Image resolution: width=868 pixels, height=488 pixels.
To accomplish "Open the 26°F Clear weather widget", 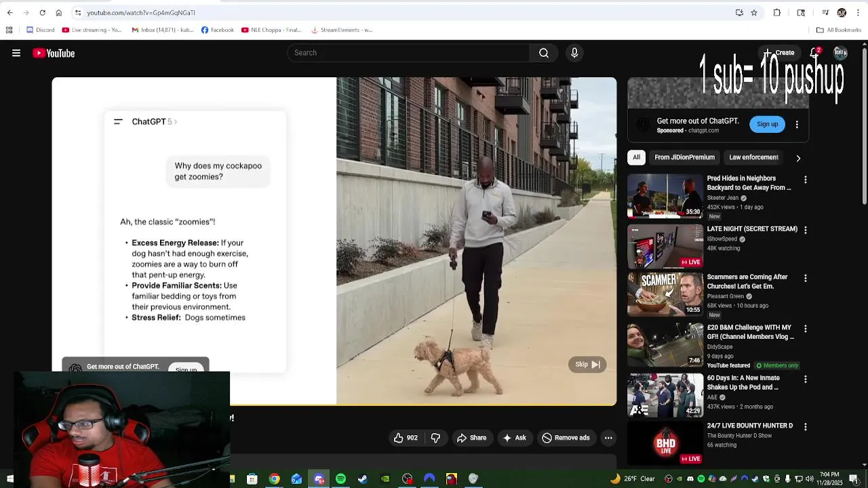I will pos(634,479).
